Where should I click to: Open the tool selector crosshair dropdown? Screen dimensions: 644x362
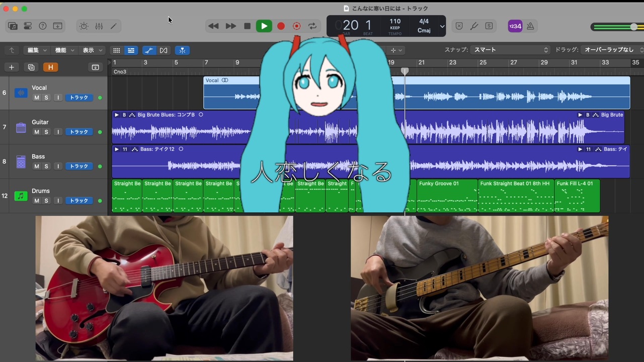pyautogui.click(x=396, y=50)
